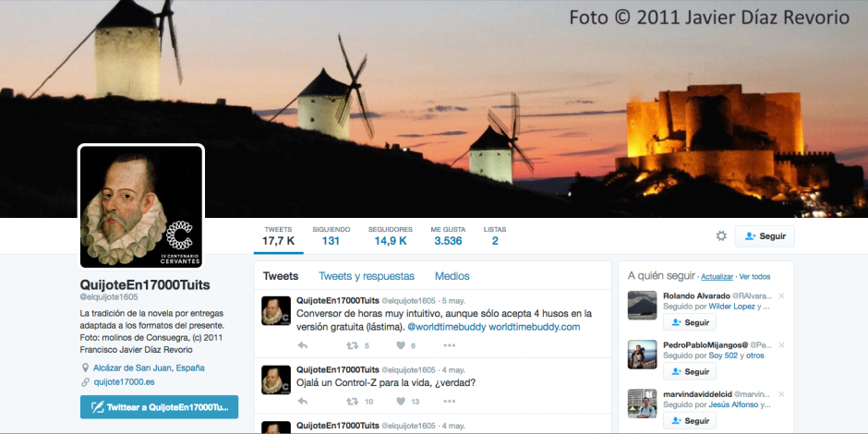Click author name on Control-Z tweet
The width and height of the screenshot is (868, 434).
tap(338, 369)
